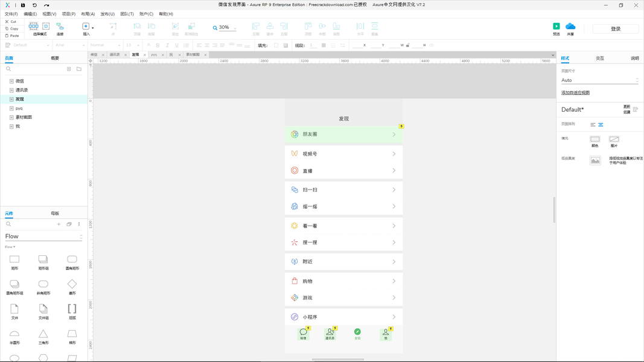Set page alignment to left
This screenshot has height=362, width=644.
(593, 125)
